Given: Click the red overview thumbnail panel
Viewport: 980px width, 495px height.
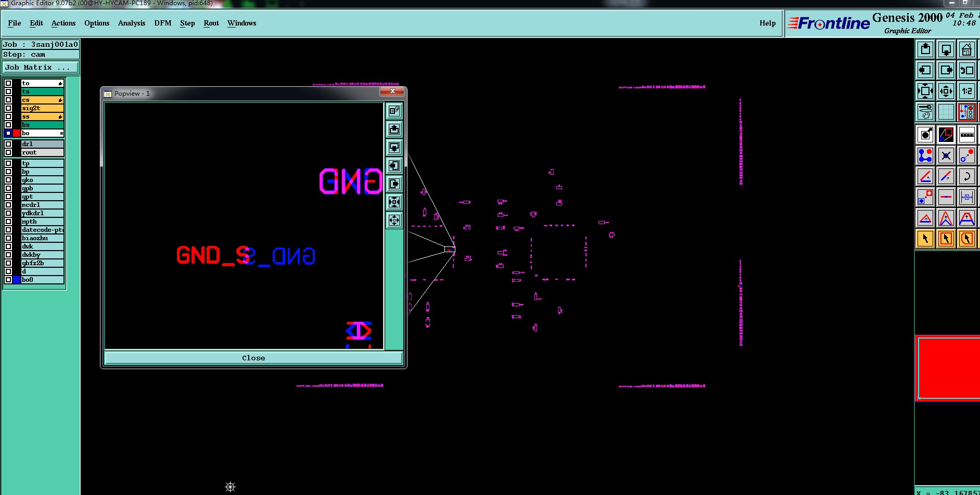Looking at the screenshot, I should pyautogui.click(x=948, y=368).
